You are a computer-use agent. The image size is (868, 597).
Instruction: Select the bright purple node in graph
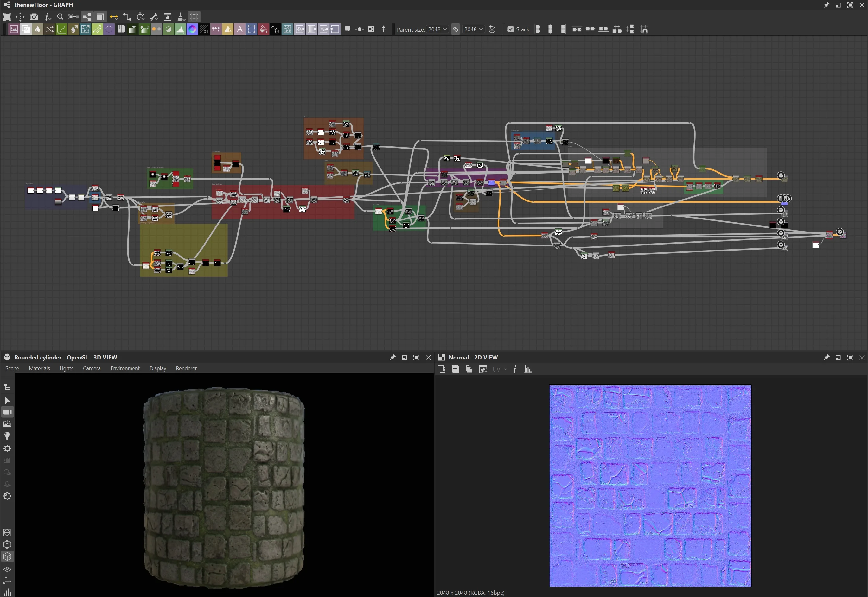click(x=492, y=182)
